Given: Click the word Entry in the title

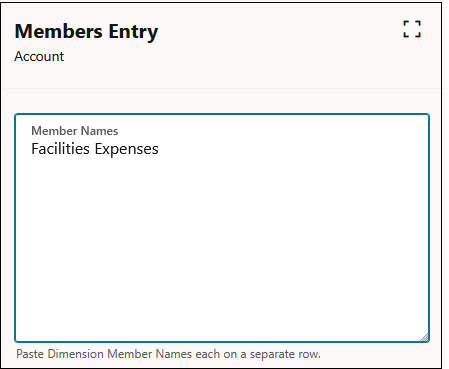Looking at the screenshot, I should click(x=133, y=33).
